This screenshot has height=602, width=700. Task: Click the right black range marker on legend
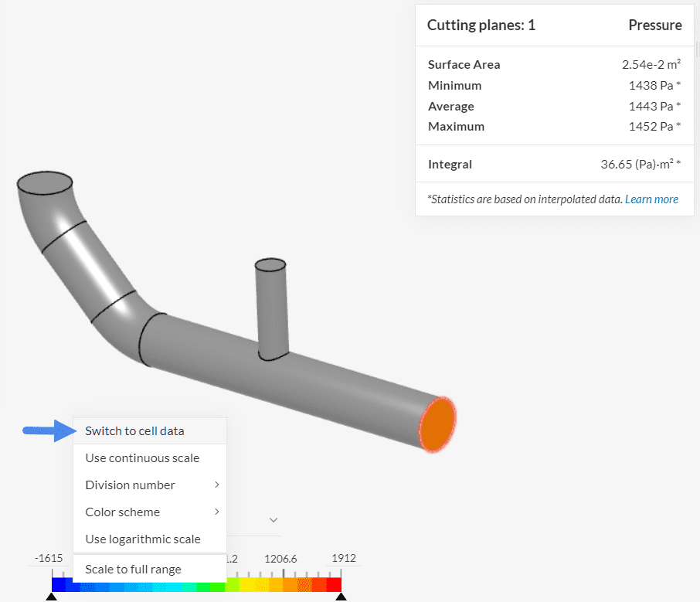click(x=341, y=597)
